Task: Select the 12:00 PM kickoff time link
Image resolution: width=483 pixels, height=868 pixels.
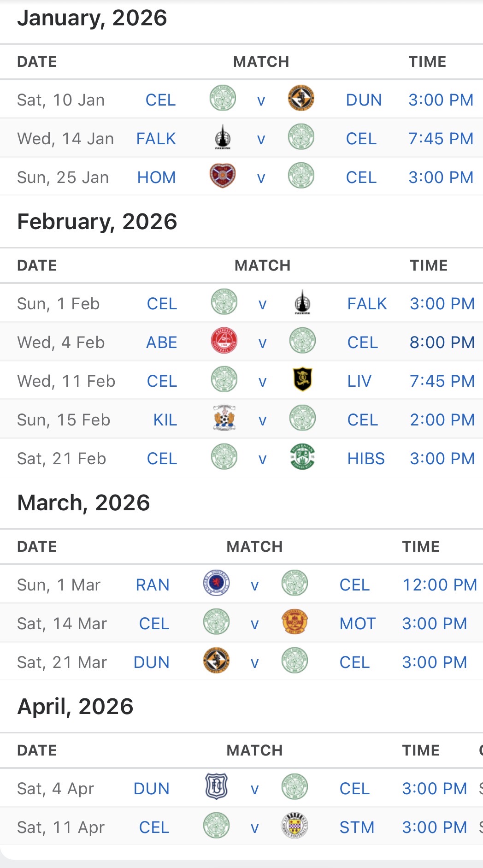Action: point(440,585)
